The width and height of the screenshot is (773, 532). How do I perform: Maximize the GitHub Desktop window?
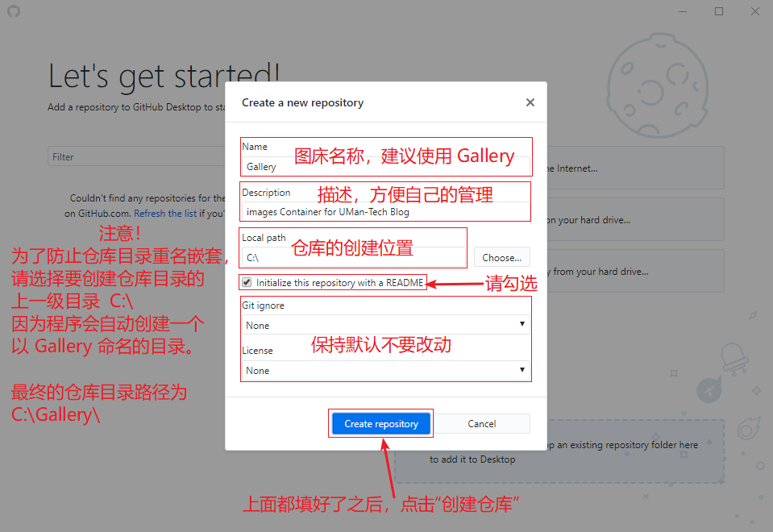coord(719,10)
